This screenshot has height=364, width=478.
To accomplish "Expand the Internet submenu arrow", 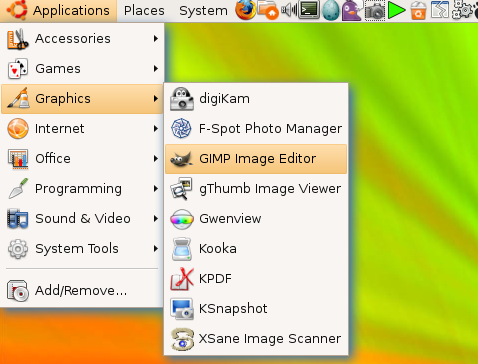I will tap(156, 129).
